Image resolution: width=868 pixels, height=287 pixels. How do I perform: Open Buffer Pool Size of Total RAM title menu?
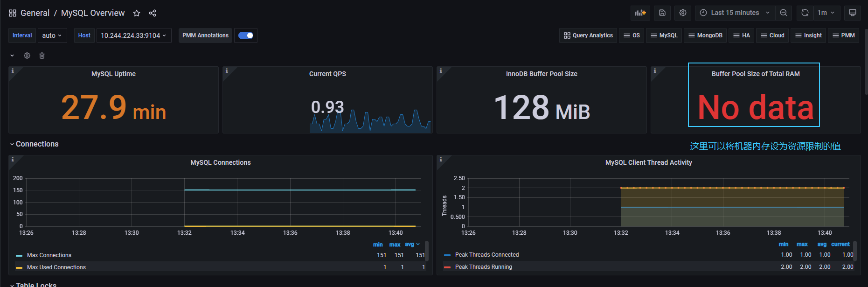click(756, 74)
